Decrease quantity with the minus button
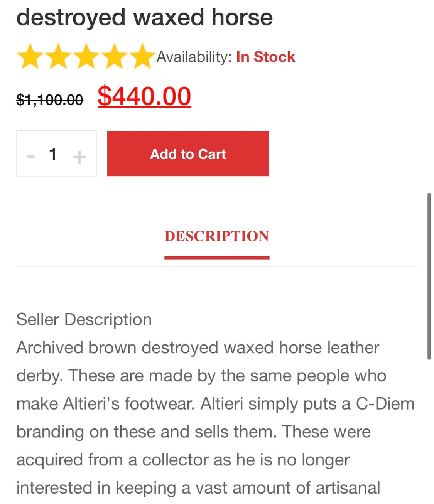434x504 pixels. (30, 157)
